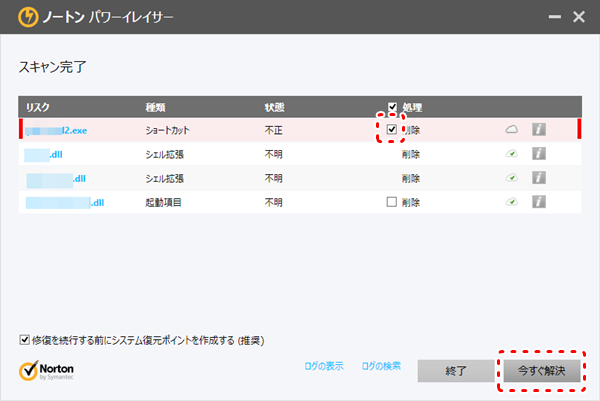Uncheck 削除 checkbox for the .exe shortcut
Image resolution: width=600 pixels, height=401 pixels.
tap(391, 129)
